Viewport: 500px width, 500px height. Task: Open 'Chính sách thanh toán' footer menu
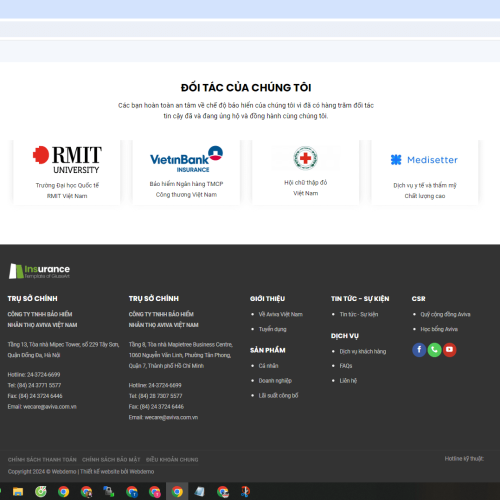click(x=42, y=460)
